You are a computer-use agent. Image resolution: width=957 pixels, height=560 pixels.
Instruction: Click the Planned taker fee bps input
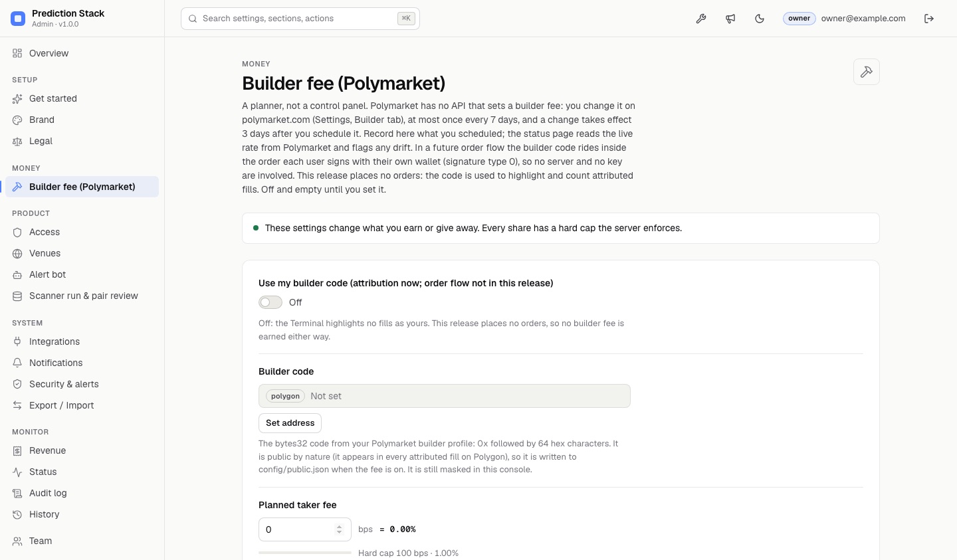[305, 529]
